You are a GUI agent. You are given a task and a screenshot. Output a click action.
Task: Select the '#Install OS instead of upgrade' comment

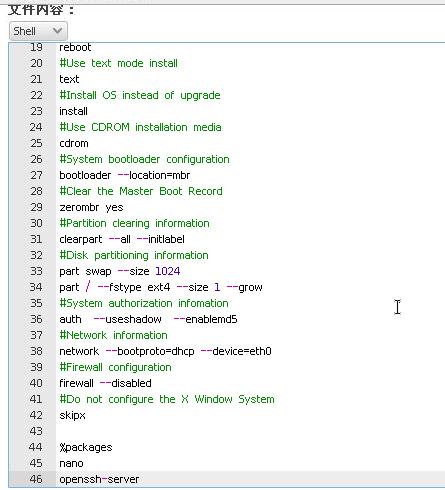[x=140, y=95]
